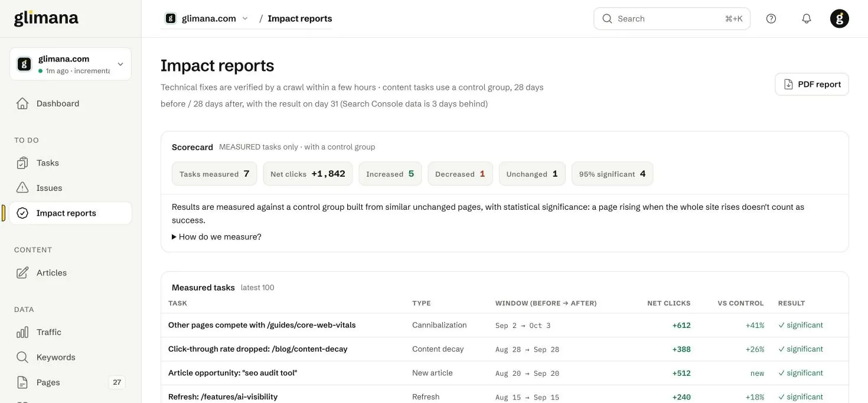Open the "Article opportunity: seo audit tool" task

click(233, 373)
